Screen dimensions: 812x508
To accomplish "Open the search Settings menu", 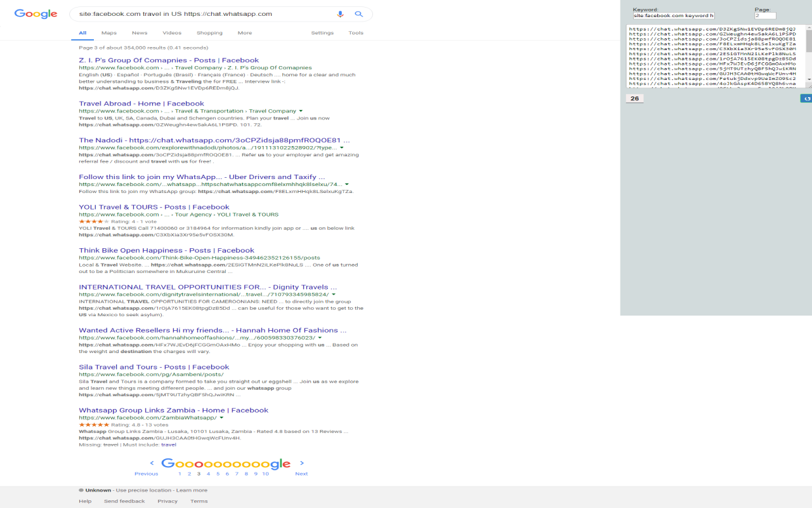I will (x=322, y=33).
